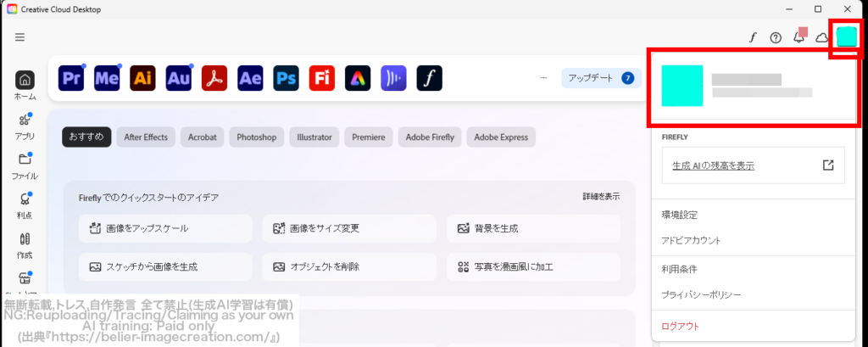The width and height of the screenshot is (868, 347).
Task: Select the おすすめ filter tab
Action: (86, 137)
